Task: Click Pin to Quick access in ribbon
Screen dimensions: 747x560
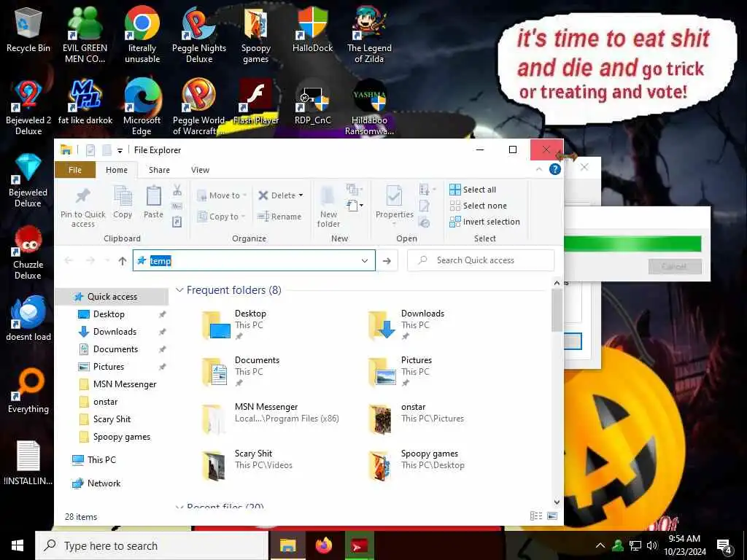Action: click(83, 208)
